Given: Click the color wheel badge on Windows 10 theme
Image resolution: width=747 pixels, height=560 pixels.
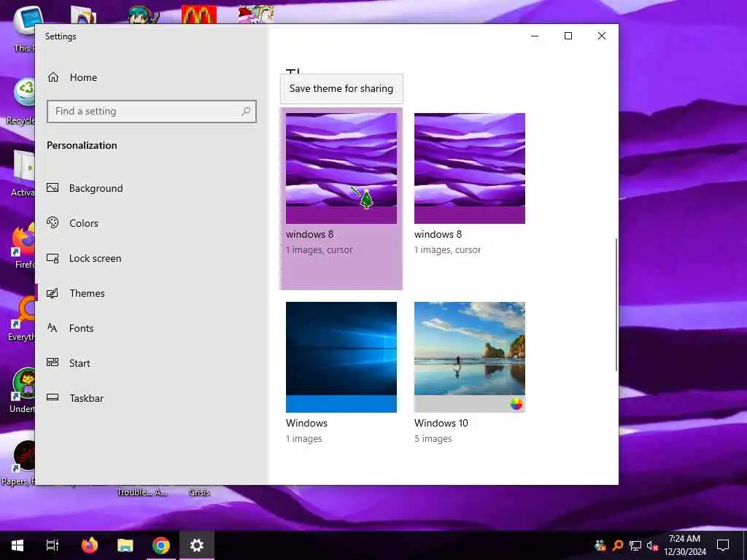Looking at the screenshot, I should (516, 404).
